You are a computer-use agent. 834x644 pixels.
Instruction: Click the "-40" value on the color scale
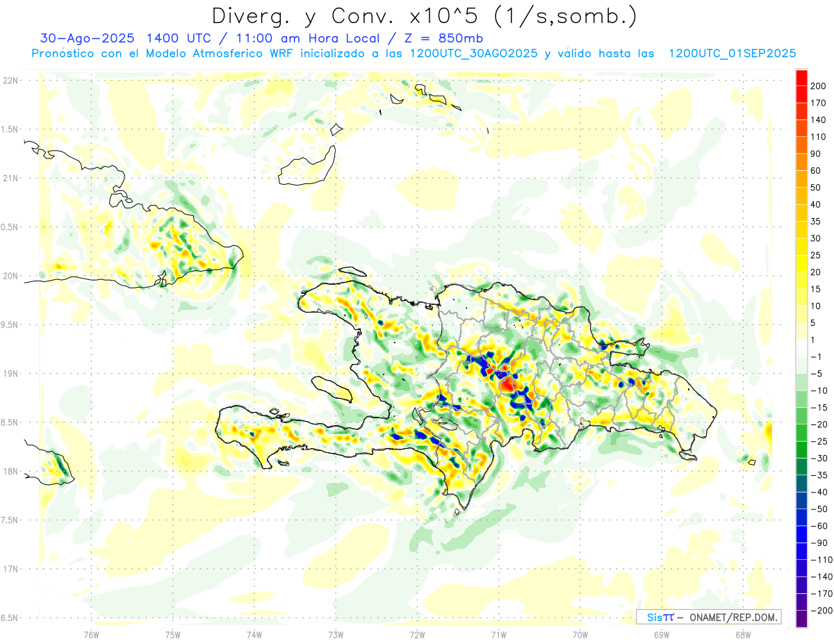coord(818,492)
